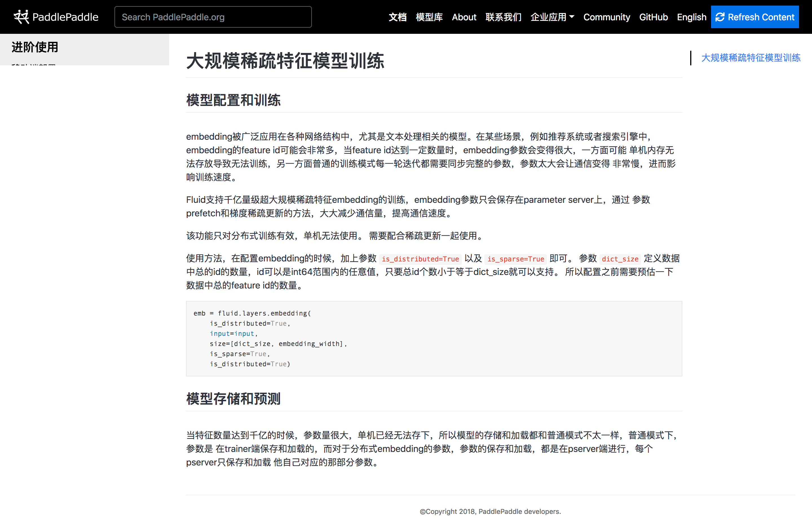
Task: Click the PaddlePaddle brand name text
Action: 65,17
